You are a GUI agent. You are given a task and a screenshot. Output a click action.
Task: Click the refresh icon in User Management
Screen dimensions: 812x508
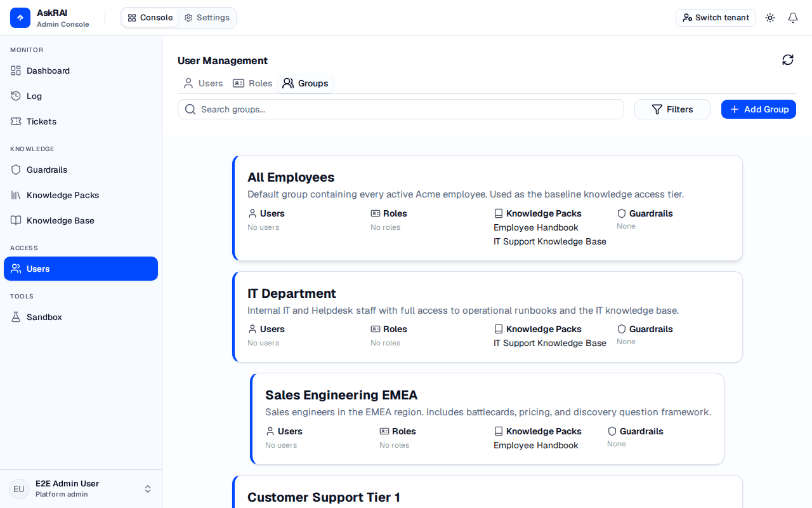788,60
